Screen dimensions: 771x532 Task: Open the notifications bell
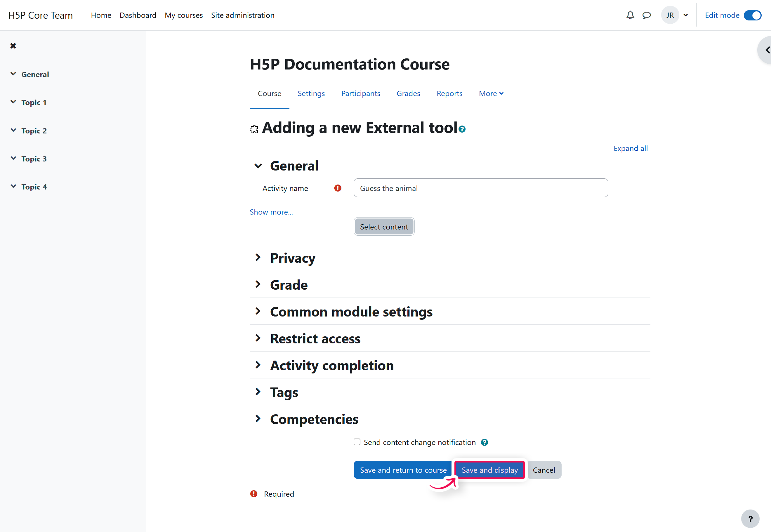tap(630, 15)
